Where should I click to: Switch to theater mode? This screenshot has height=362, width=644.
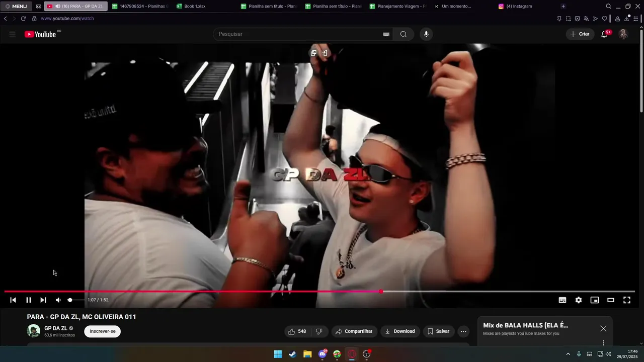coord(611,300)
